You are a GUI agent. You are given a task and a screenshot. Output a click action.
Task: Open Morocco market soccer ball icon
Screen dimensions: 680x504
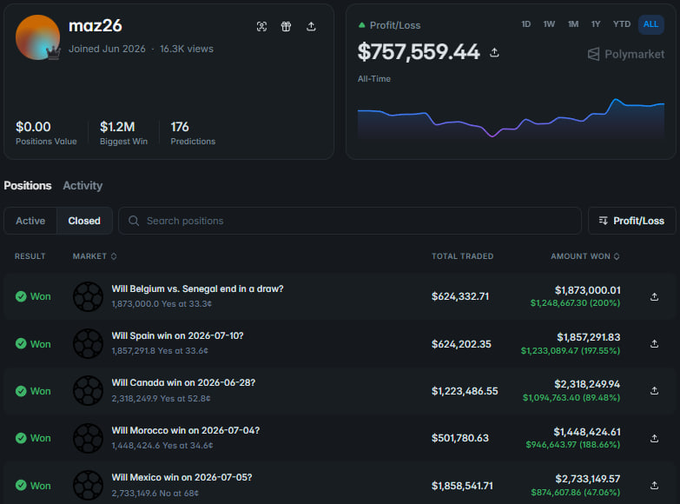88,438
